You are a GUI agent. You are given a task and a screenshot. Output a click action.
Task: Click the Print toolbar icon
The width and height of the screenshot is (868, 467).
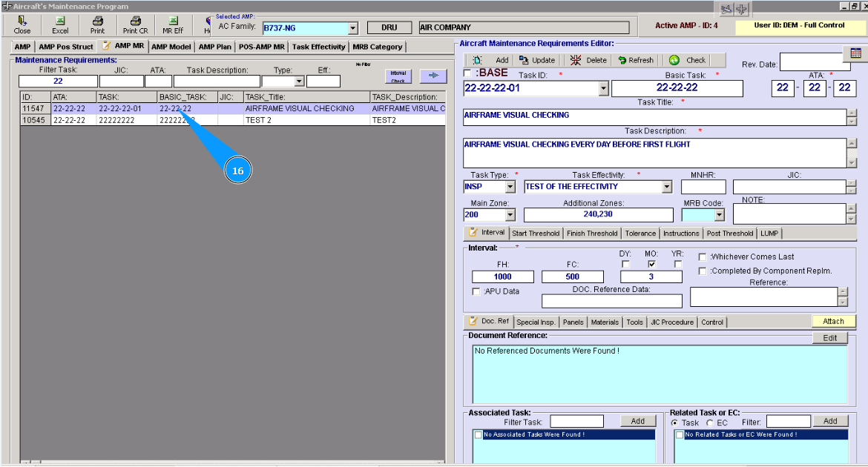pyautogui.click(x=97, y=24)
